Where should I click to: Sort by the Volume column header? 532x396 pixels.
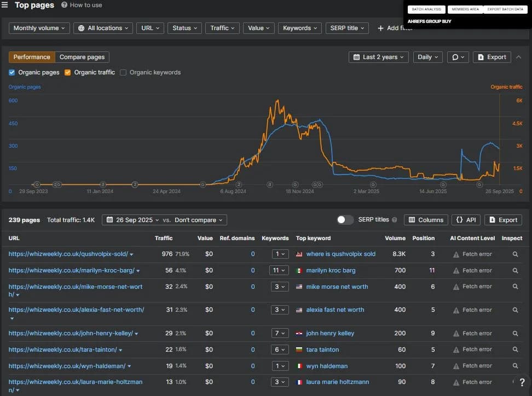[395, 238]
